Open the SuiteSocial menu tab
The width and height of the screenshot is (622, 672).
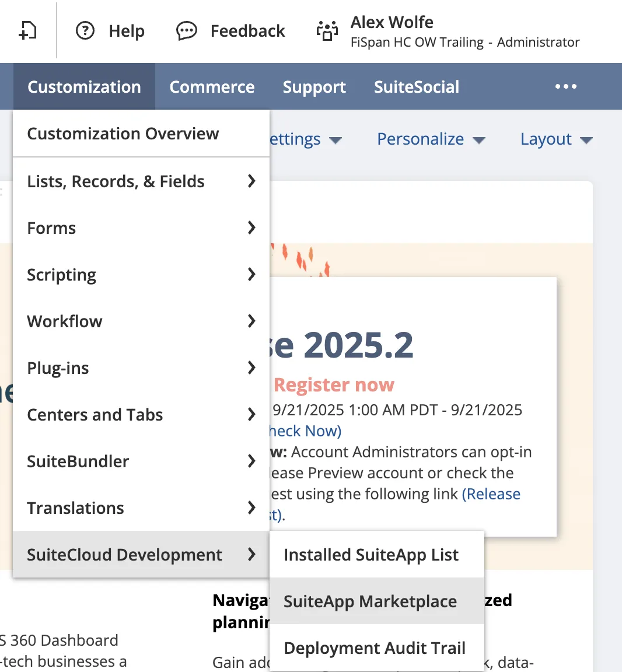pos(417,86)
